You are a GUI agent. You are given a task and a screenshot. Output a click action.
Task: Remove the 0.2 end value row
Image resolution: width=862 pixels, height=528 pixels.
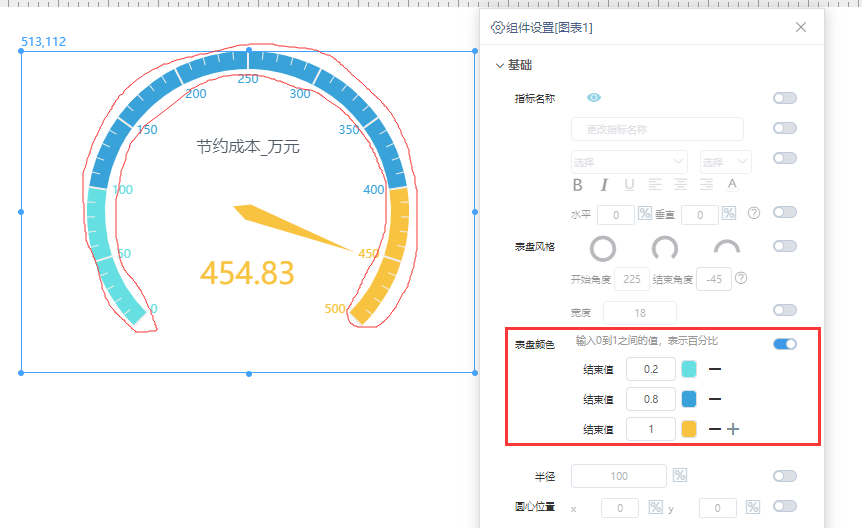[x=715, y=369]
